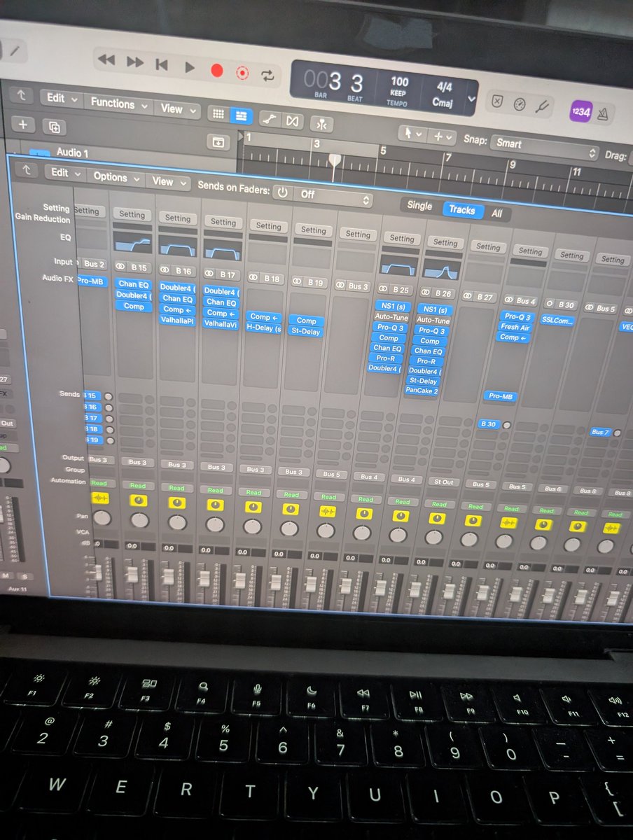Click the tempo value 100 in the LCD

pyautogui.click(x=400, y=82)
